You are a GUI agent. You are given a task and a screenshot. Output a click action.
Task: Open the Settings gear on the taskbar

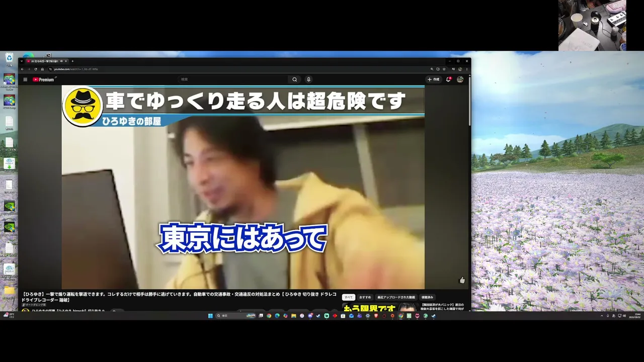[x=368, y=316]
